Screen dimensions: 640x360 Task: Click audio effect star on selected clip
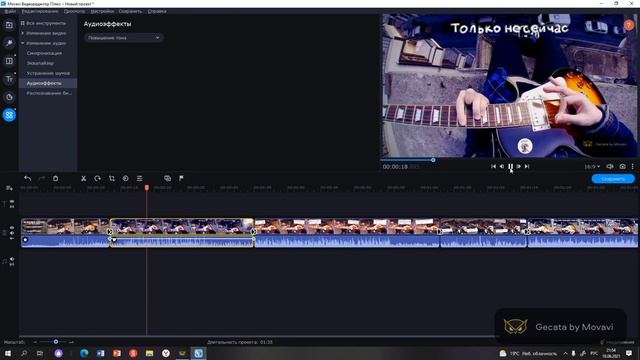114,240
